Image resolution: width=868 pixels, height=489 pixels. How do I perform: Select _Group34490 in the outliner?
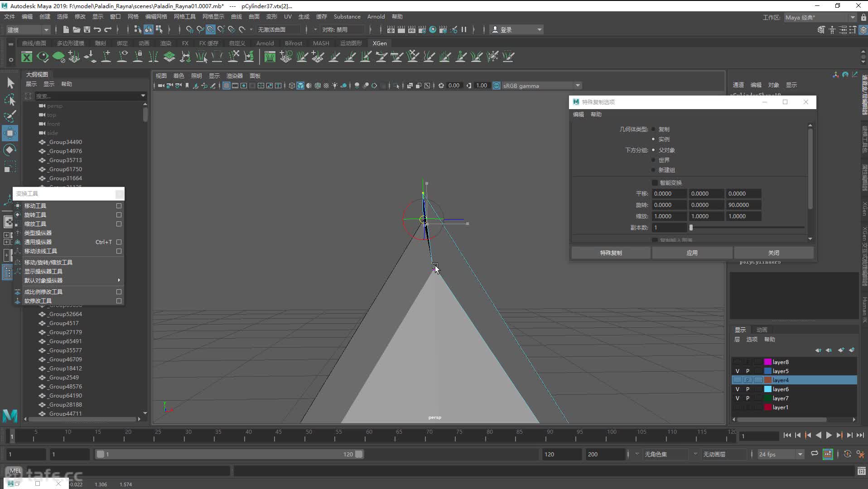click(65, 142)
